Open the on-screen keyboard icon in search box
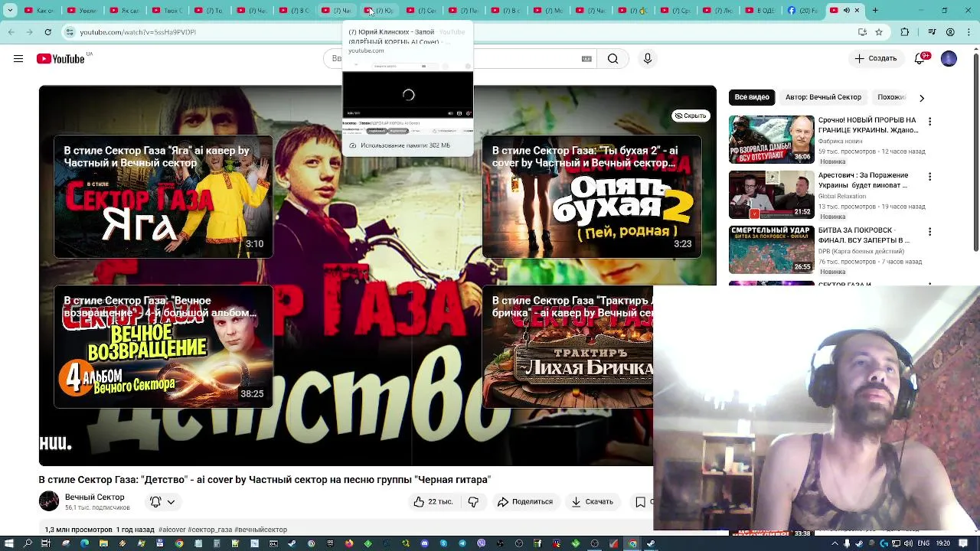Screen dimensions: 980x551 tap(586, 59)
